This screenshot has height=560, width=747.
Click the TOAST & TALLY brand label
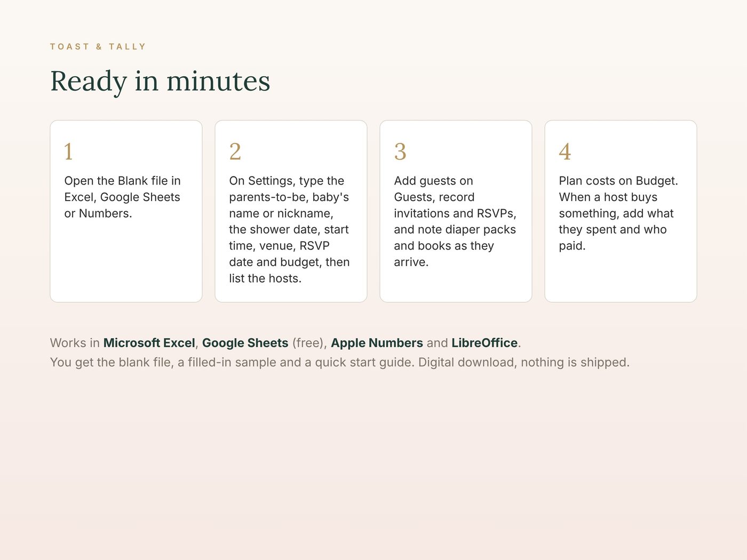coord(98,47)
